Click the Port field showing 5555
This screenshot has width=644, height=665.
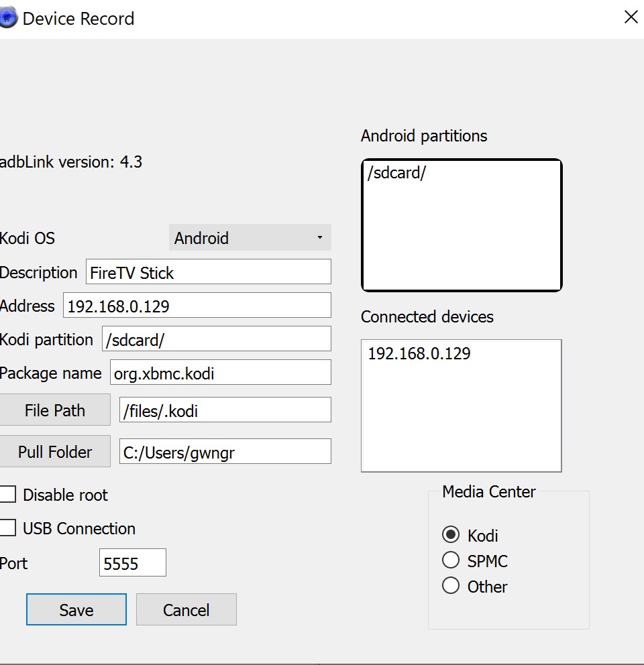tap(132, 563)
